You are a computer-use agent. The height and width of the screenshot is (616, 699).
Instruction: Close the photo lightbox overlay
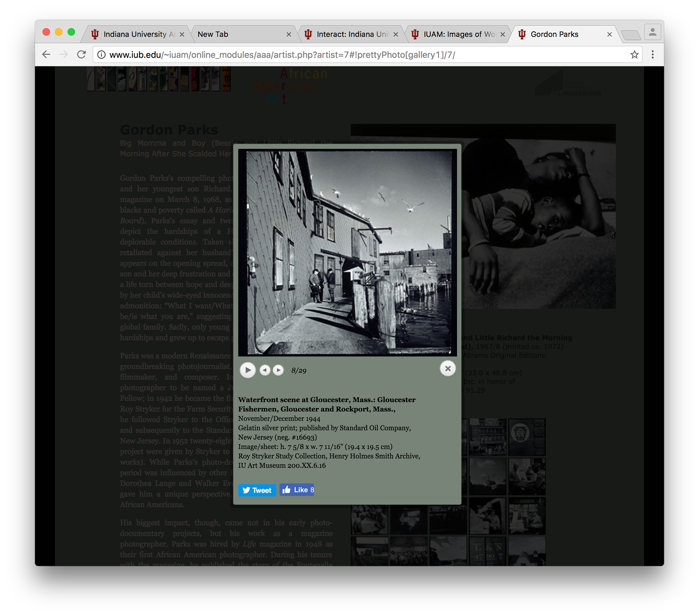pos(447,368)
